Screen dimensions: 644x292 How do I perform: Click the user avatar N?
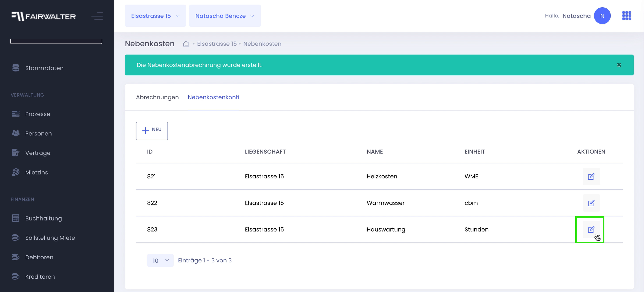(602, 16)
